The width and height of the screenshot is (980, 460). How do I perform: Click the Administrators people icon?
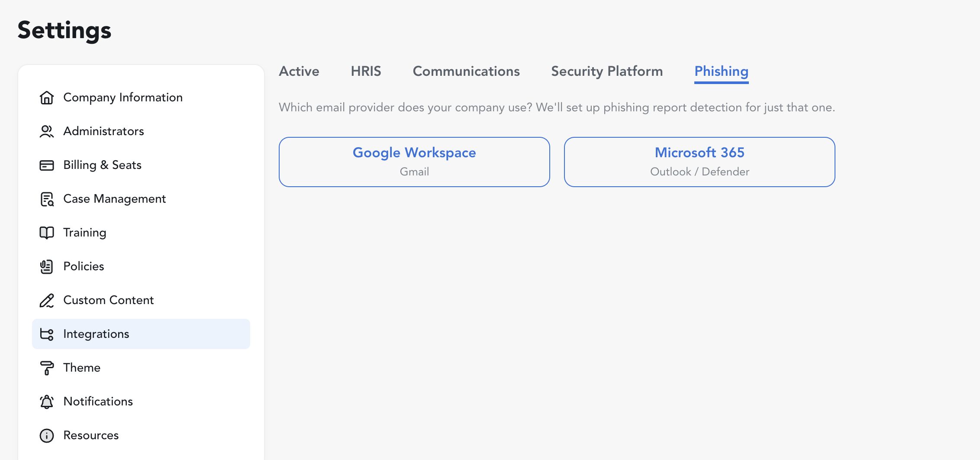[x=47, y=131]
